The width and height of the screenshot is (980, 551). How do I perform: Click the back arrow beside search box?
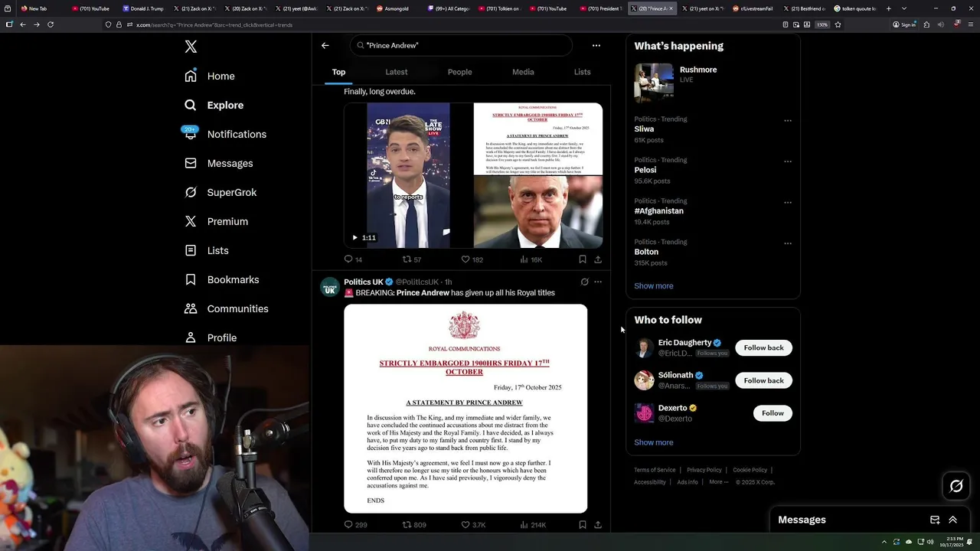click(x=325, y=45)
